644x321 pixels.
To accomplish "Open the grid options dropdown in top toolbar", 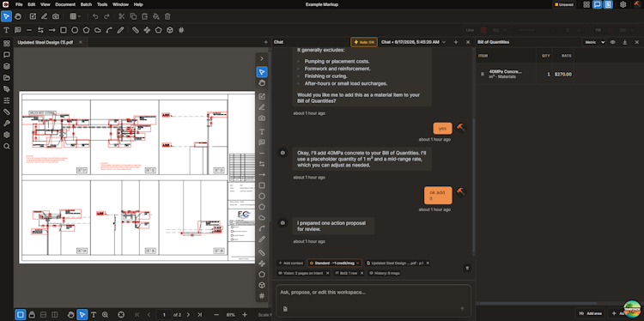I will pos(75,16).
